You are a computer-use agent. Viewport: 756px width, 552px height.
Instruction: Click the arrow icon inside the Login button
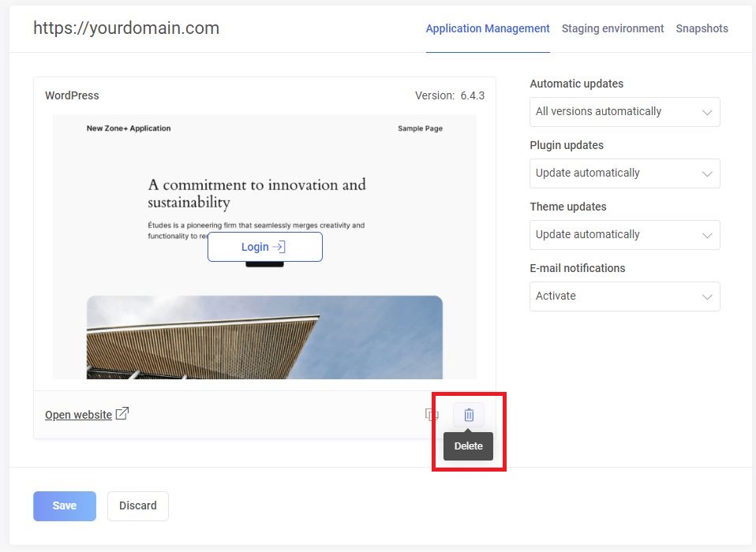pos(279,247)
